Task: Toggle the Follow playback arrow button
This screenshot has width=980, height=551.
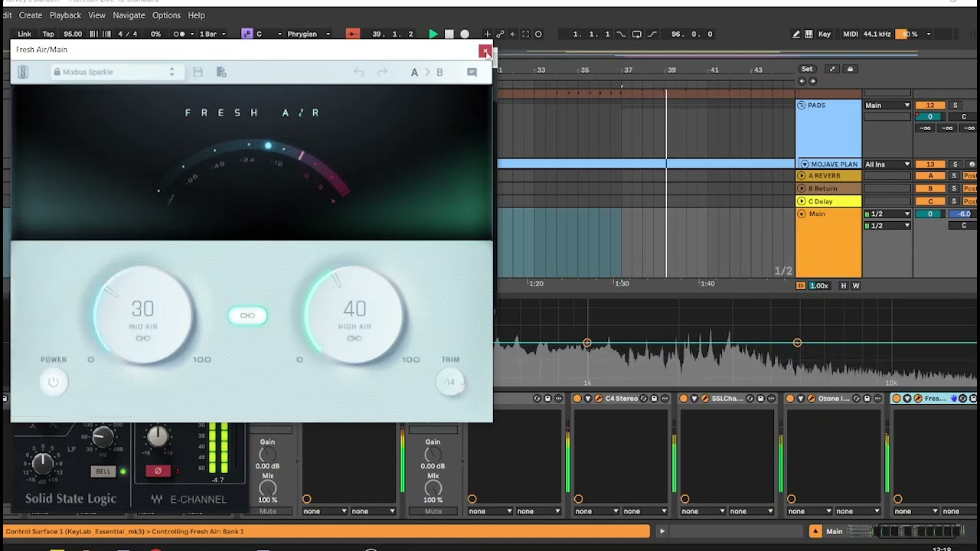Action: pos(353,34)
